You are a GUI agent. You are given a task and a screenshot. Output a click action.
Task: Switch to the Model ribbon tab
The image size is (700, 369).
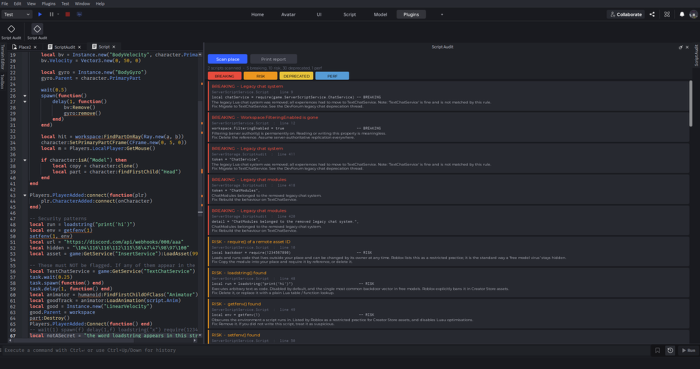[380, 14]
